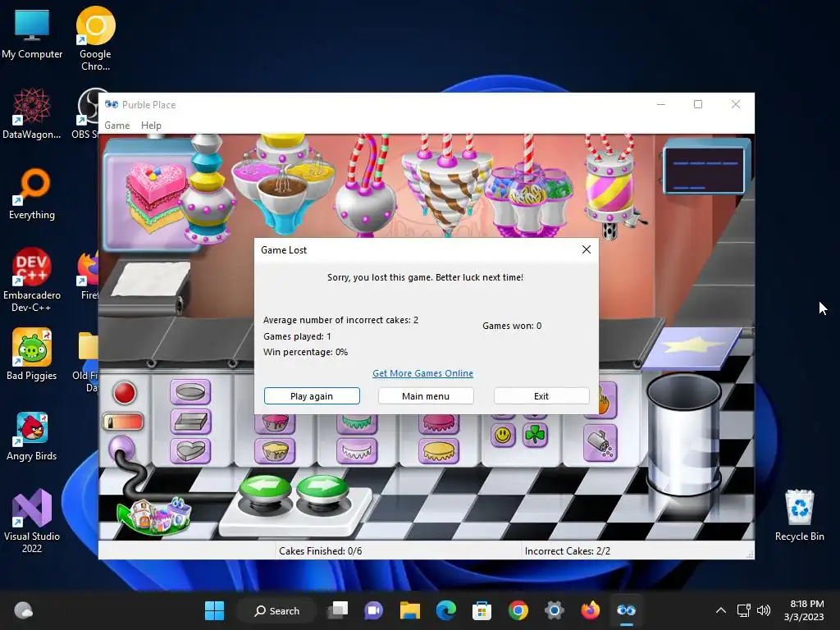The width and height of the screenshot is (840, 630).
Task: Close the Game Lost dialog
Action: click(x=586, y=249)
